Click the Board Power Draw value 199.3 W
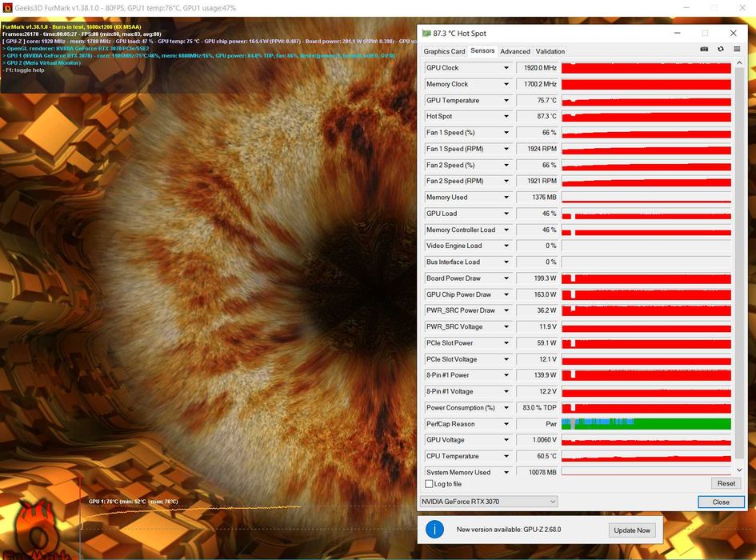This screenshot has height=560, width=756. point(537,278)
